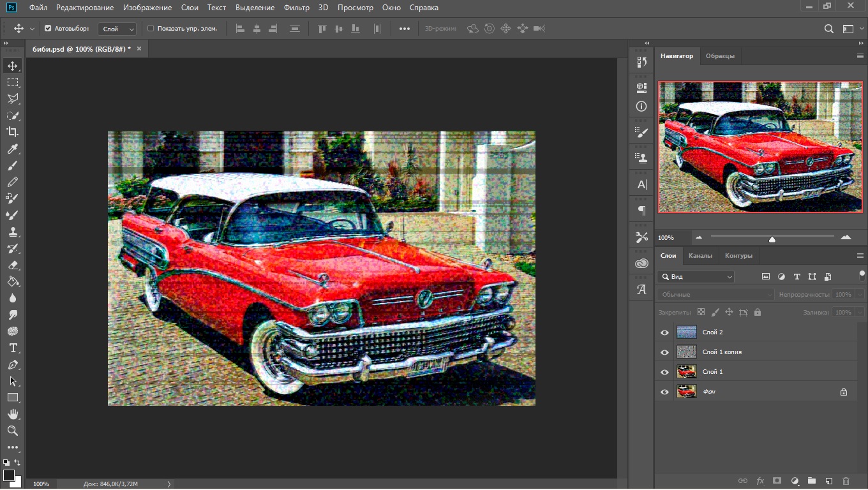The height and width of the screenshot is (490, 868).
Task: Select the Eraser tool
Action: 13,265
